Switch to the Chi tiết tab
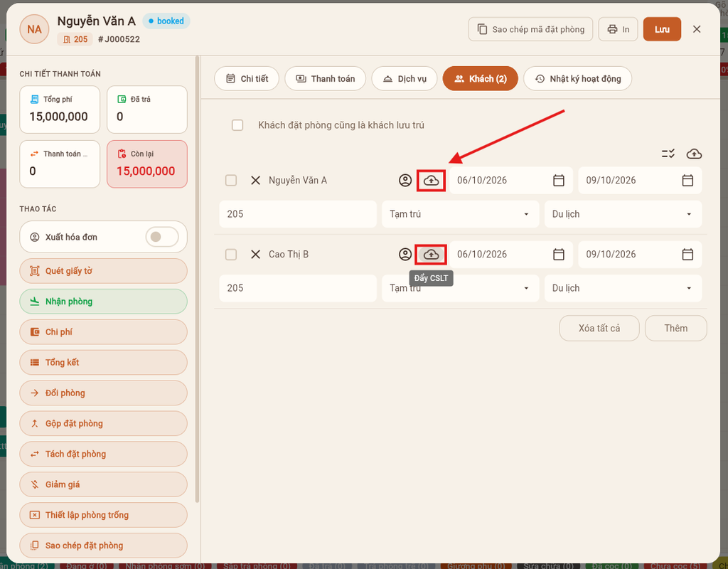Image resolution: width=728 pixels, height=569 pixels. pos(247,78)
